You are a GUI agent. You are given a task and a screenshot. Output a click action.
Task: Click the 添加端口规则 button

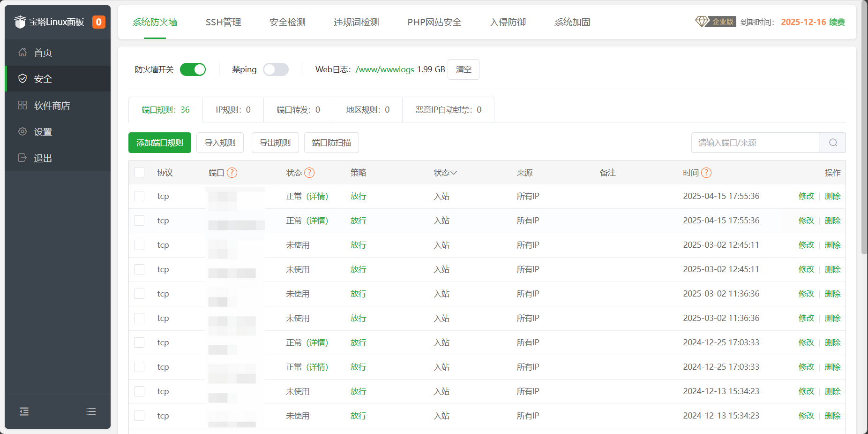coord(160,143)
